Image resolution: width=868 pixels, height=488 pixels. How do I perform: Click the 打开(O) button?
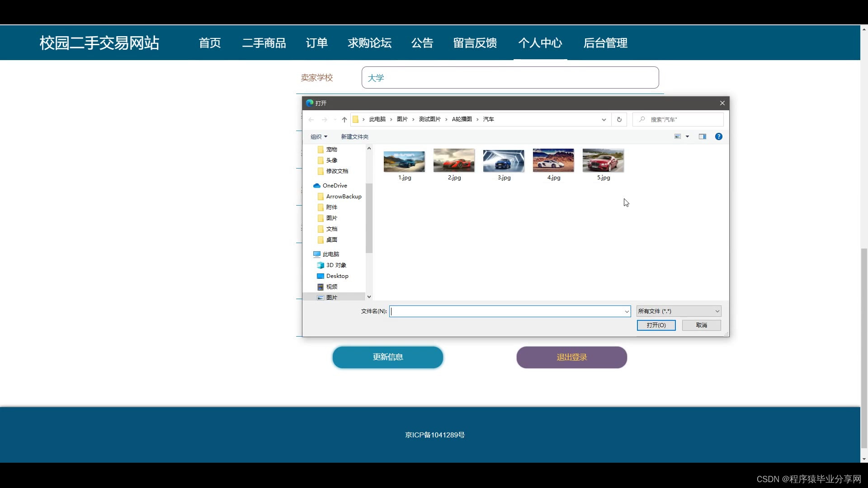[656, 325]
